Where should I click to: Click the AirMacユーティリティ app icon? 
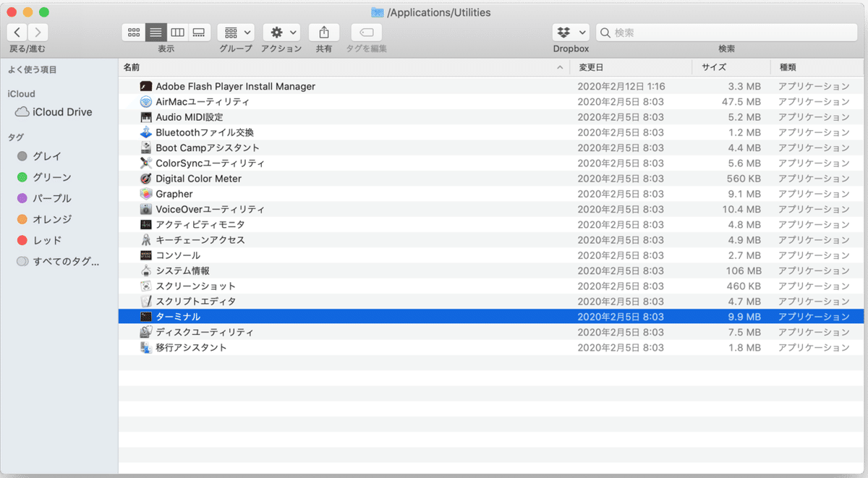coord(145,102)
